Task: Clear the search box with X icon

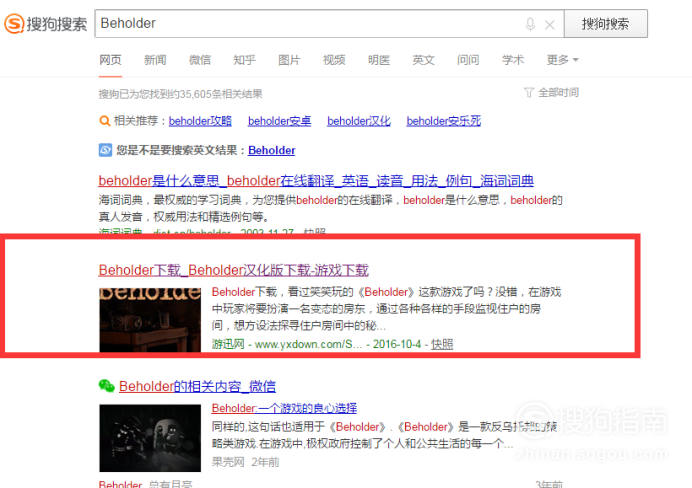Action: click(549, 25)
